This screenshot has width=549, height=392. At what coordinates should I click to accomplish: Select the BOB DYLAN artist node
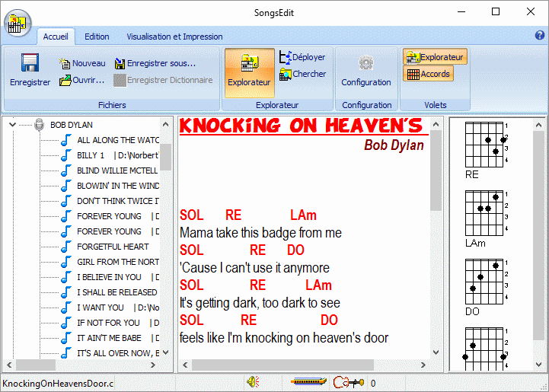point(72,125)
